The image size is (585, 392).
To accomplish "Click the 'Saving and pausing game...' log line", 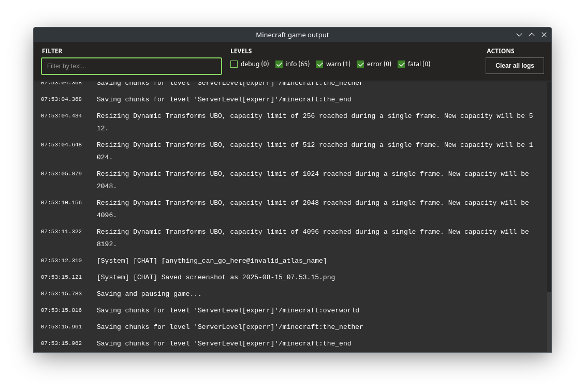I will pos(149,294).
